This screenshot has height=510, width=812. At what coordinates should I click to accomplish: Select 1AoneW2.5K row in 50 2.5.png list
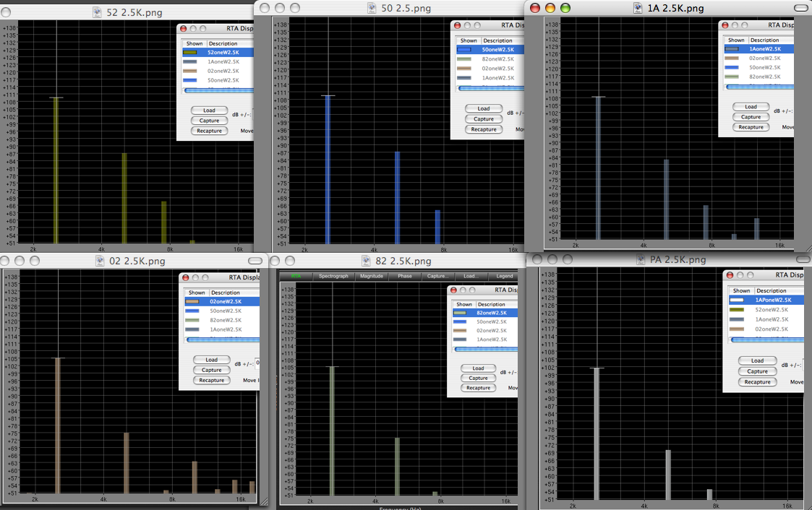(490, 77)
